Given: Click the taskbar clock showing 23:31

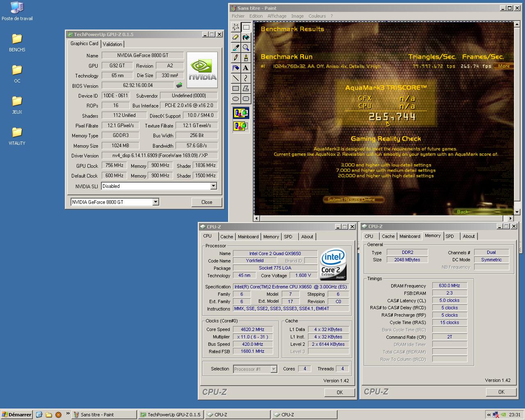Looking at the screenshot, I should 515,415.
